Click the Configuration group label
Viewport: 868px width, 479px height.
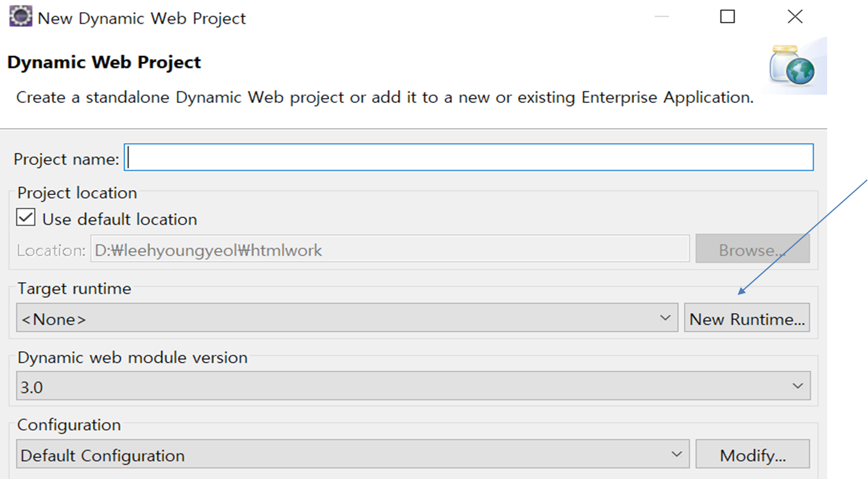click(69, 425)
